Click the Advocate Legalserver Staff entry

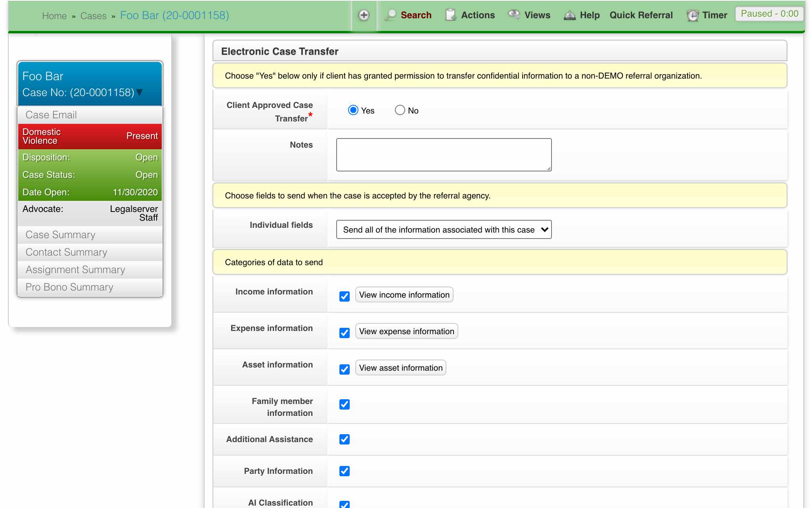pyautogui.click(x=90, y=213)
